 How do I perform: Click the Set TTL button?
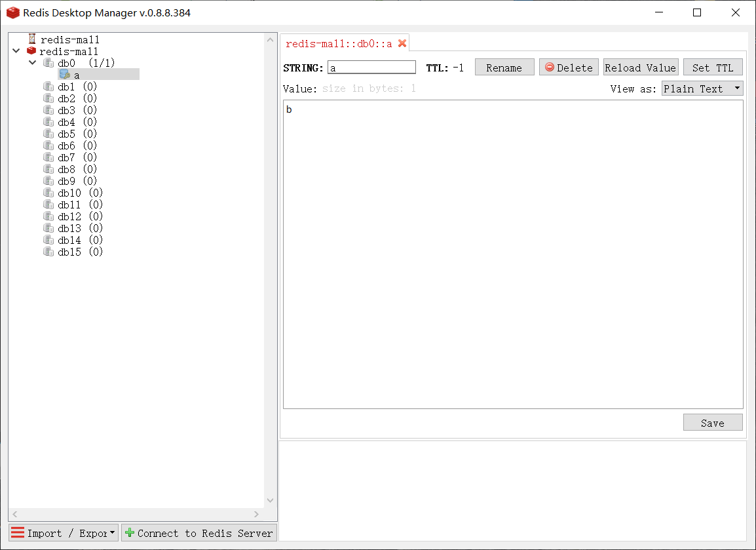click(x=713, y=67)
